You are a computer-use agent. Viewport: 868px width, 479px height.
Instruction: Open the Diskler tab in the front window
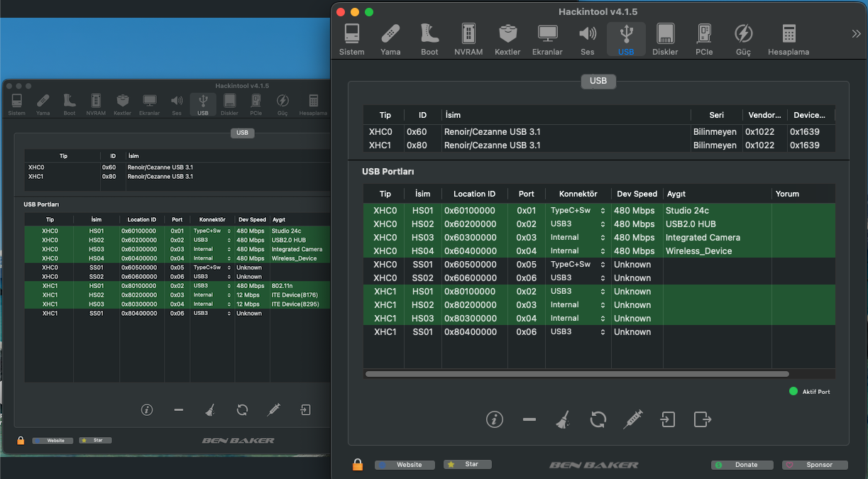pos(665,40)
